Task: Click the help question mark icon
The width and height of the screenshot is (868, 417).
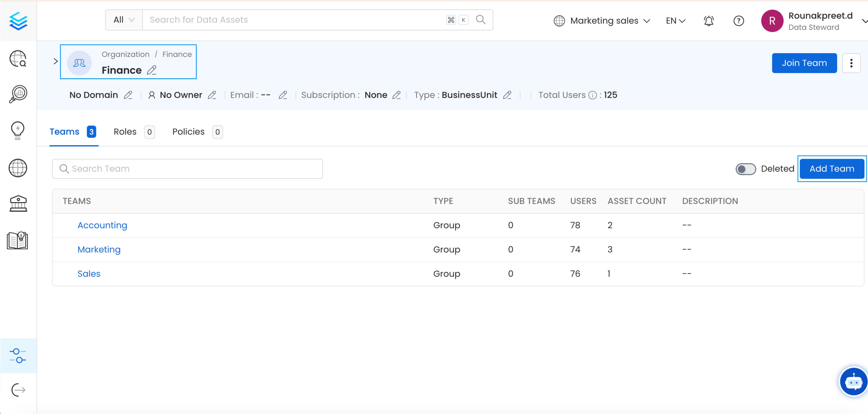Action: 737,20
